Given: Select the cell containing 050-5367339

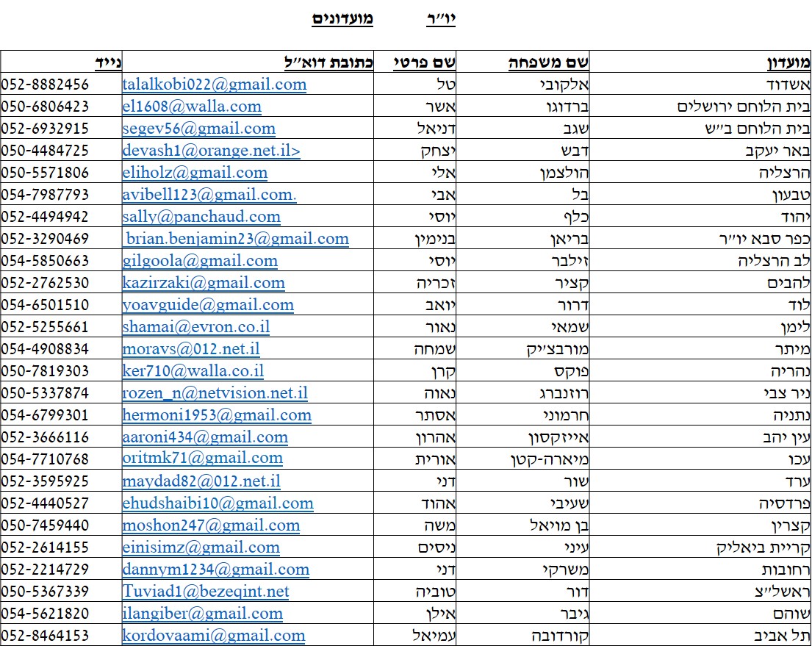Looking at the screenshot, I should coord(46,592).
